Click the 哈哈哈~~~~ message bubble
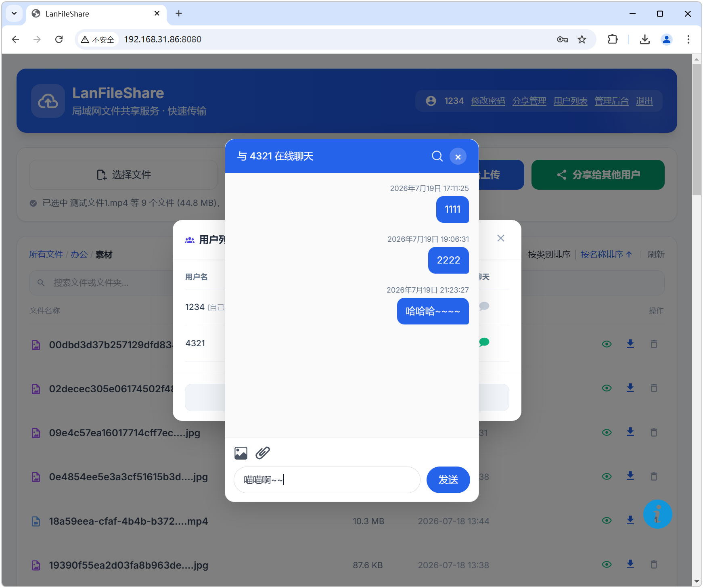The width and height of the screenshot is (703, 588). [433, 311]
